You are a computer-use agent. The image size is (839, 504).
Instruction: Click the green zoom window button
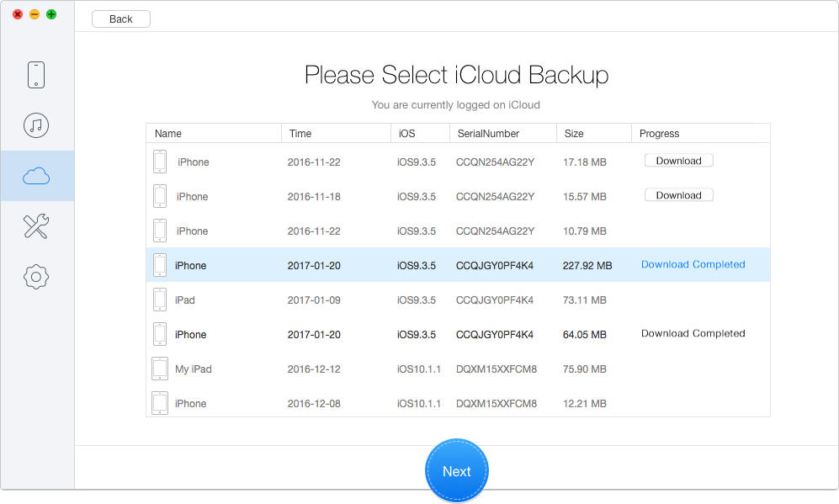click(51, 14)
